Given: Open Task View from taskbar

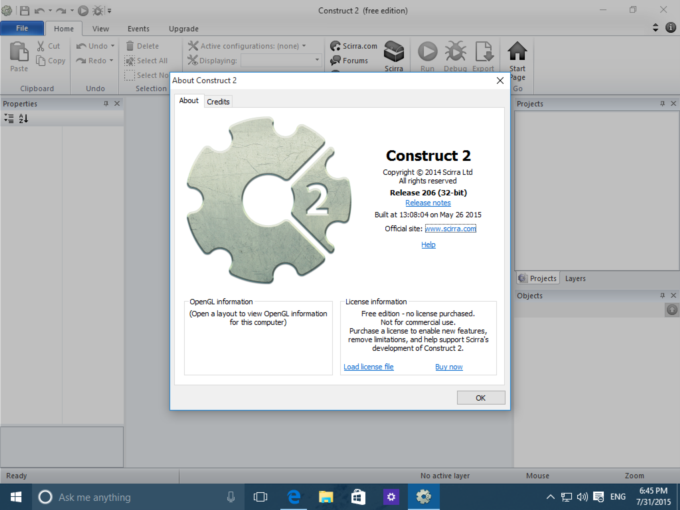Looking at the screenshot, I should (x=260, y=497).
